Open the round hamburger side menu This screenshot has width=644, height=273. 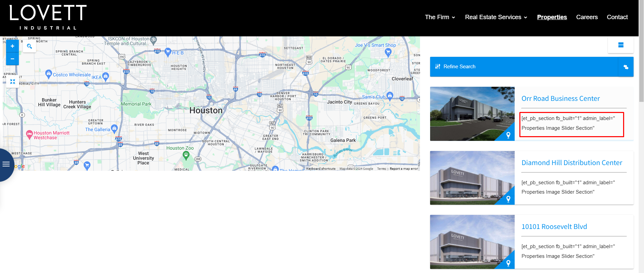(6, 164)
